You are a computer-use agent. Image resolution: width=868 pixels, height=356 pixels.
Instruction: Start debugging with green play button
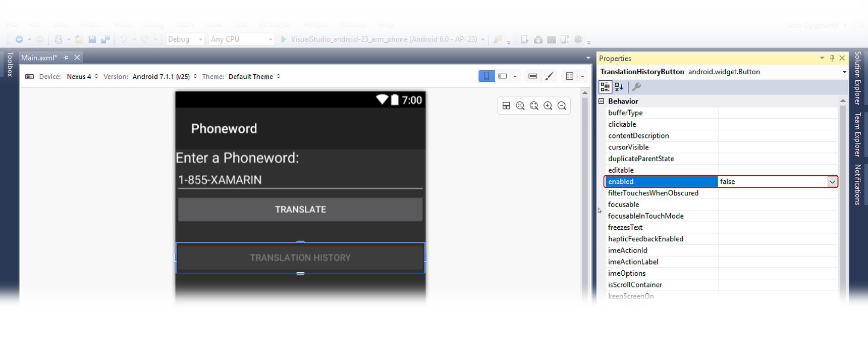[284, 39]
